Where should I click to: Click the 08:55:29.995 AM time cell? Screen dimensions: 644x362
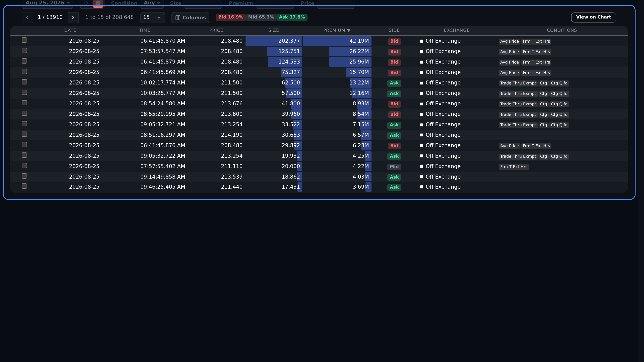pyautogui.click(x=162, y=114)
